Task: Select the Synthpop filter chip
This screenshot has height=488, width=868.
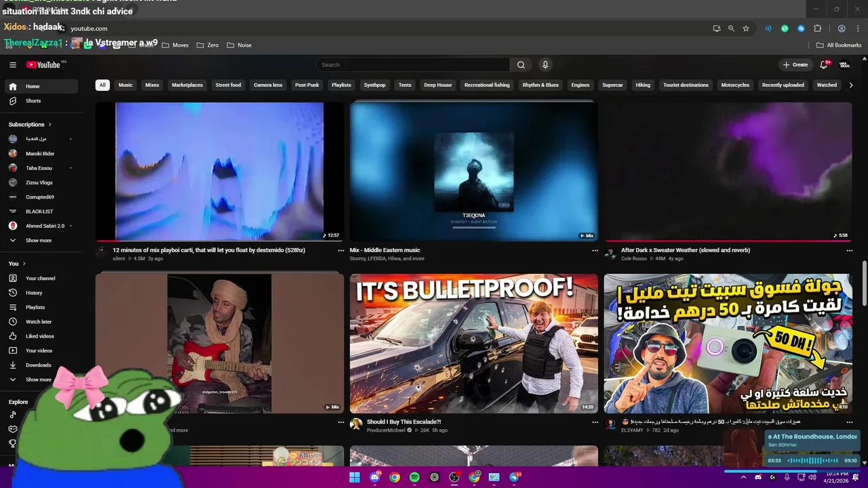Action: (x=374, y=85)
